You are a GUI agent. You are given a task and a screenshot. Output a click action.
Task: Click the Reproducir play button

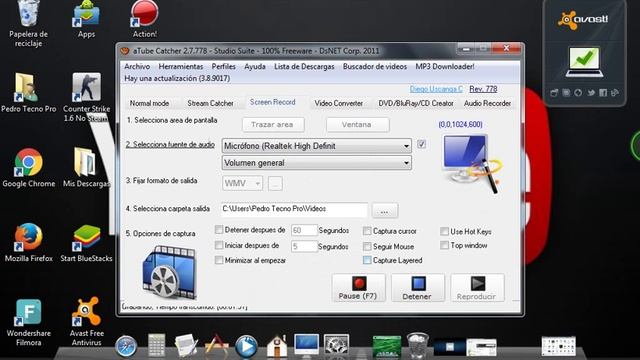(x=477, y=287)
